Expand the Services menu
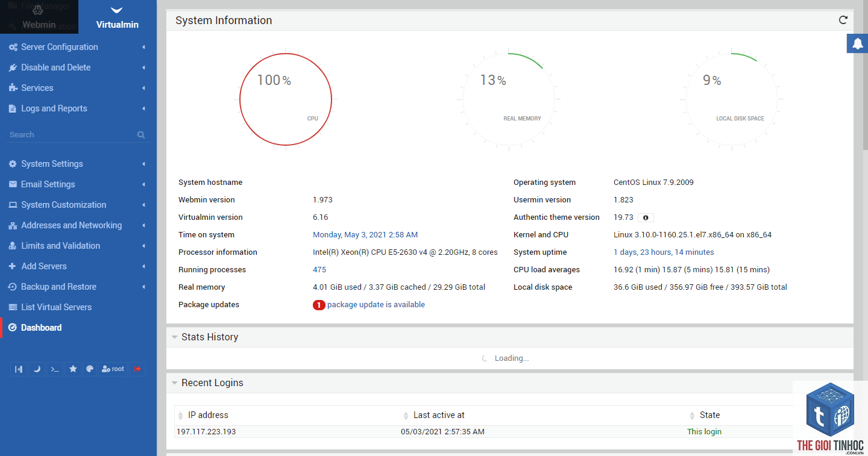Viewport: 868px width, 456px height. tap(78, 88)
